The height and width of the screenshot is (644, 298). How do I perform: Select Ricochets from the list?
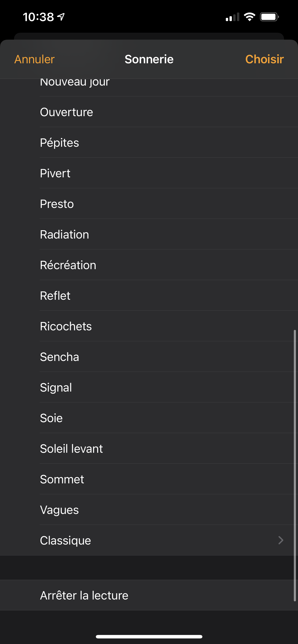point(66,326)
